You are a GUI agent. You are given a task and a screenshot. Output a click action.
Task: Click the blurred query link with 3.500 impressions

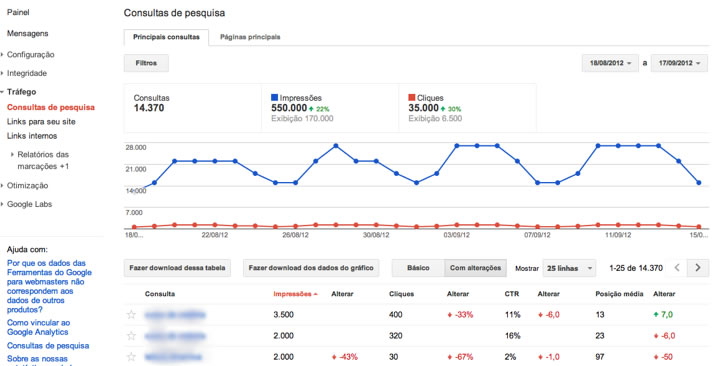tap(175, 315)
